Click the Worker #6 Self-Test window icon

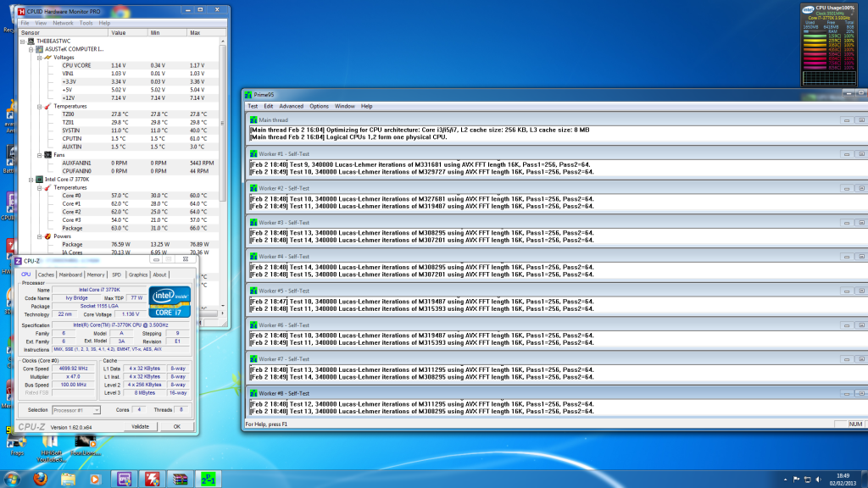253,325
